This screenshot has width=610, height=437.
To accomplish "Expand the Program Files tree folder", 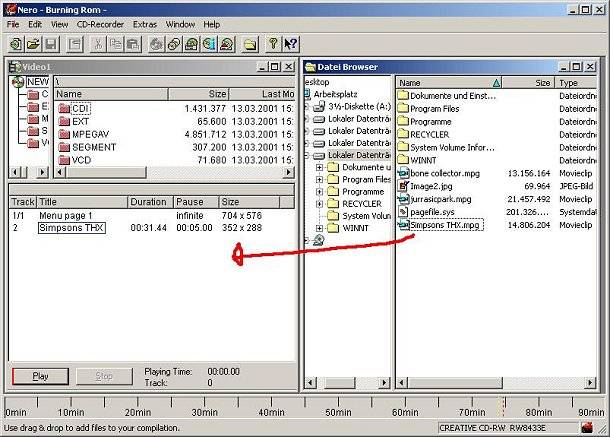I will [319, 179].
